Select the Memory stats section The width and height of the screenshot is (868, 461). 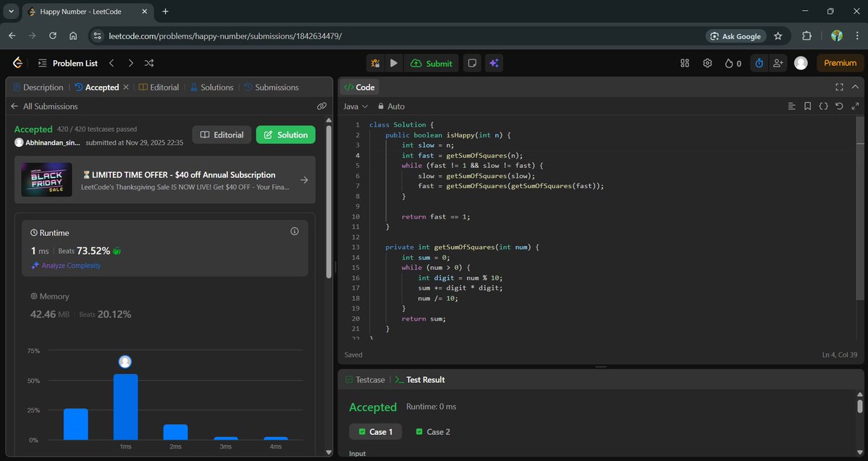165,306
